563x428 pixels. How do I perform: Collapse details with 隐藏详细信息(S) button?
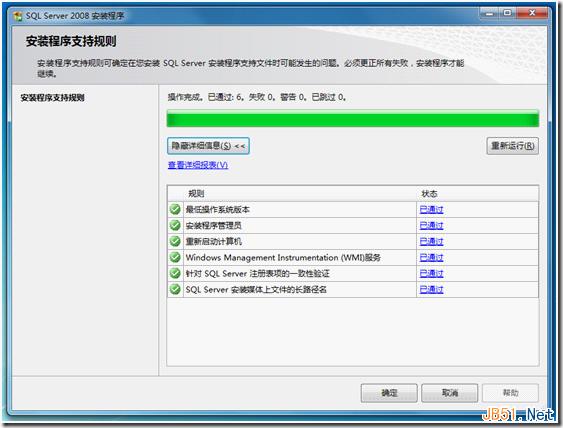[x=208, y=146]
